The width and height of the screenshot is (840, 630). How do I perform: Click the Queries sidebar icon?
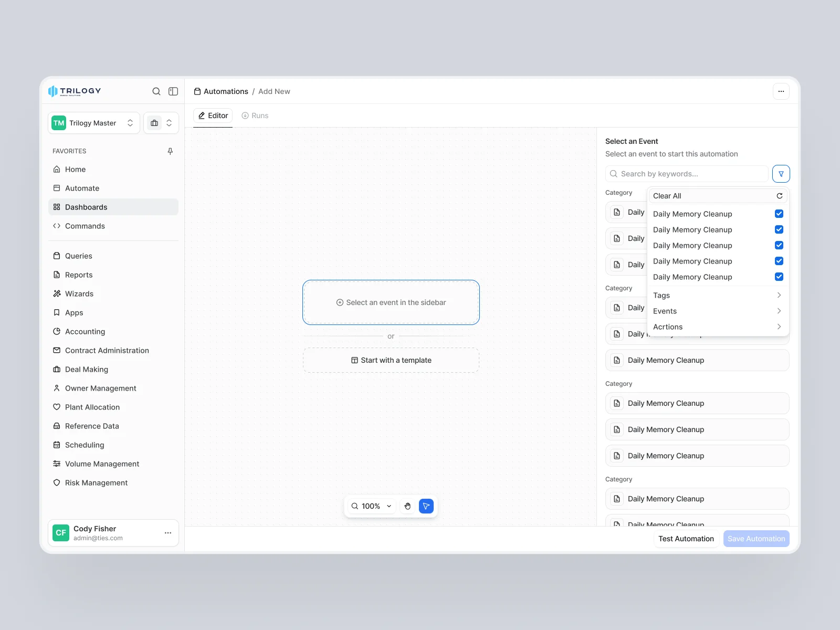point(57,256)
